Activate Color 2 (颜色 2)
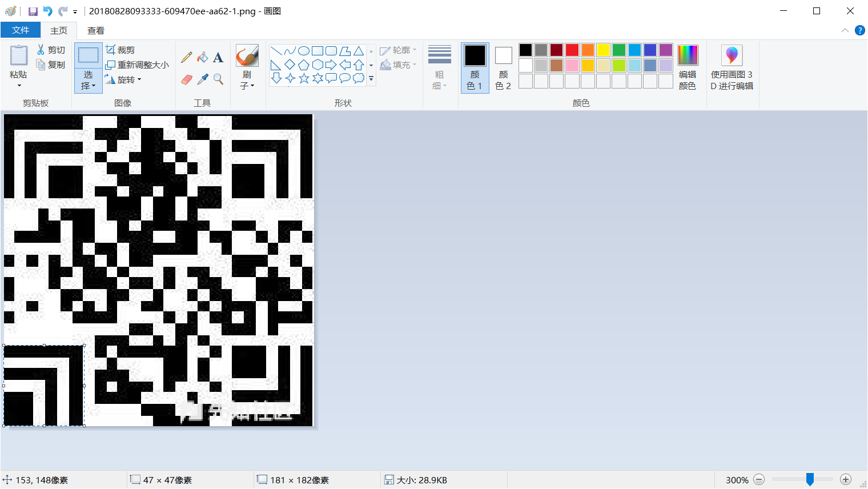 503,67
